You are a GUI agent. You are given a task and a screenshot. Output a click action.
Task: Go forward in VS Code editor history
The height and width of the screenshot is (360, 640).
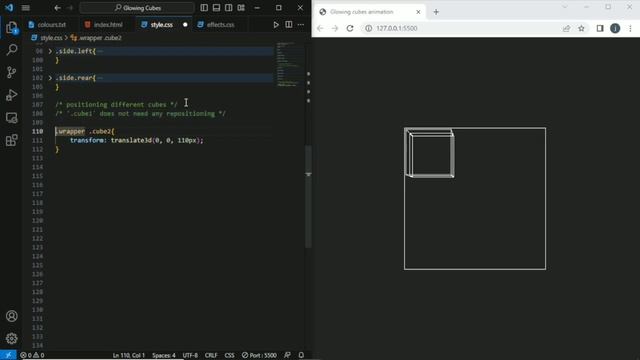point(70,8)
